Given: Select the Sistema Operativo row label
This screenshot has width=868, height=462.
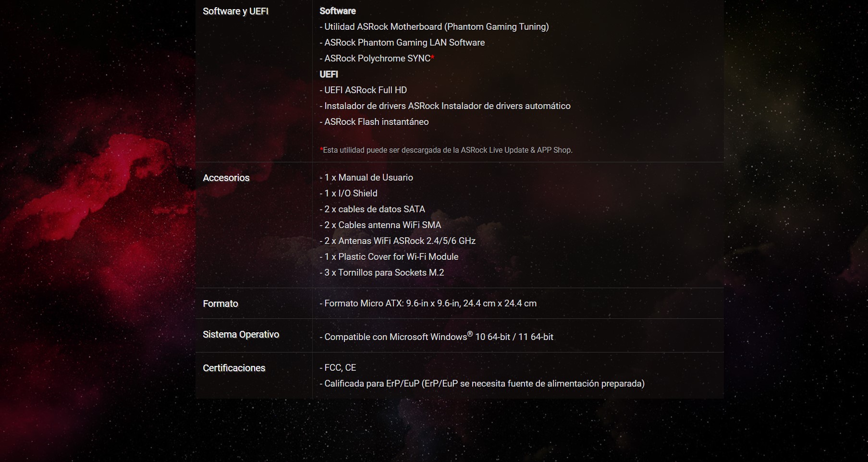Looking at the screenshot, I should 241,334.
